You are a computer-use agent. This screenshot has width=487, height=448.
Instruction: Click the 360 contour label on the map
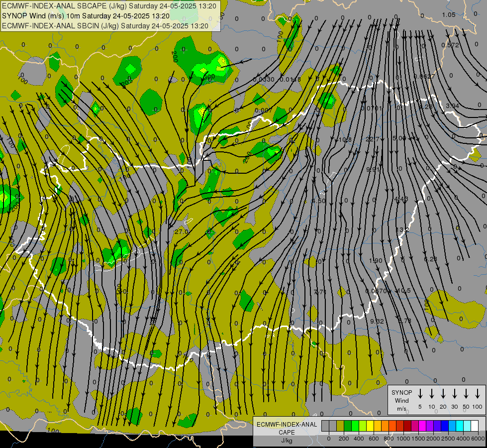coord(209,77)
